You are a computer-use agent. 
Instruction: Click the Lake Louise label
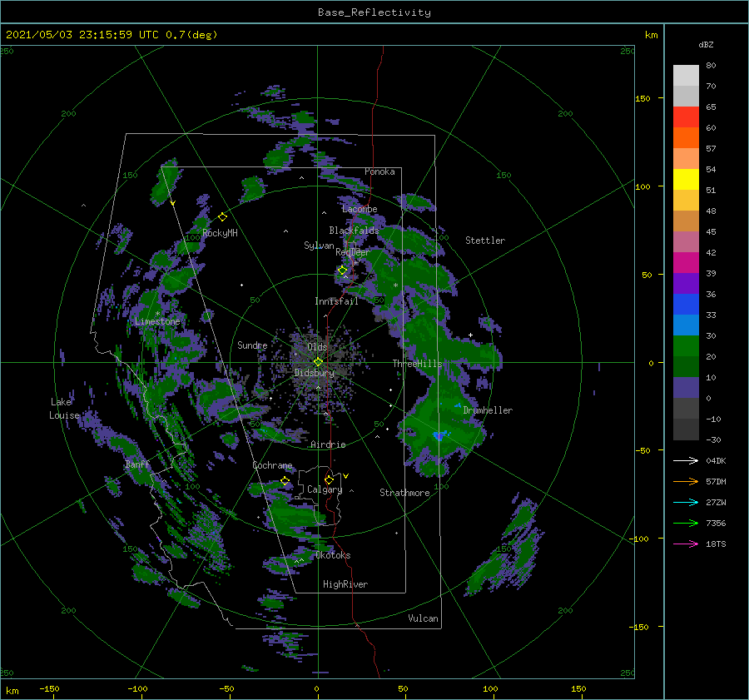[64, 409]
